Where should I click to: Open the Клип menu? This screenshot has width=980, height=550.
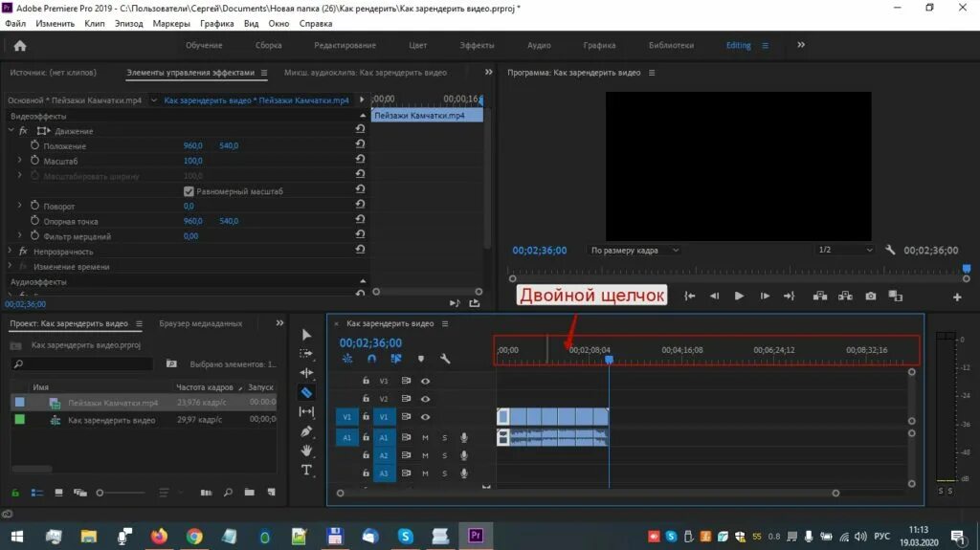tap(95, 24)
